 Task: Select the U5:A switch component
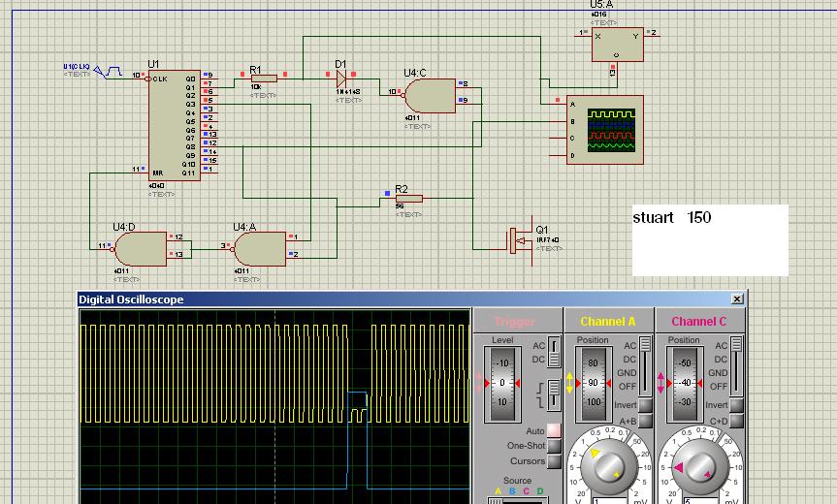(x=617, y=44)
